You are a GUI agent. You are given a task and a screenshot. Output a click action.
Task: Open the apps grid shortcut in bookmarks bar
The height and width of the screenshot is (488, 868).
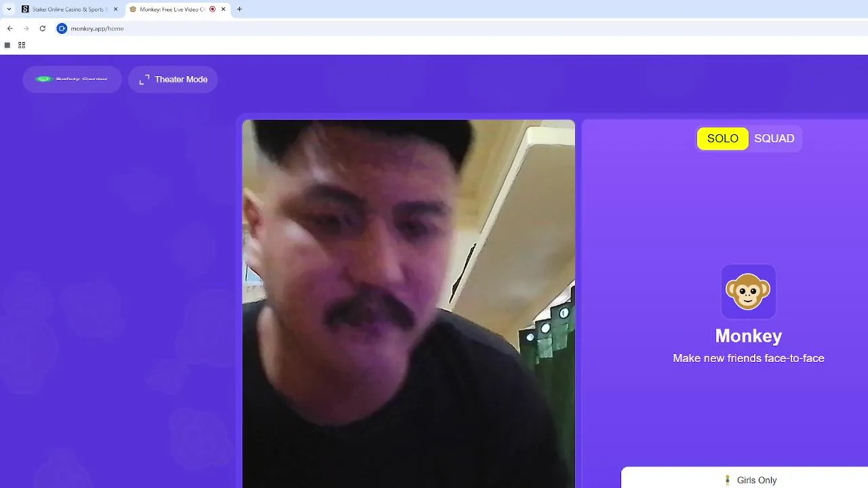(22, 45)
